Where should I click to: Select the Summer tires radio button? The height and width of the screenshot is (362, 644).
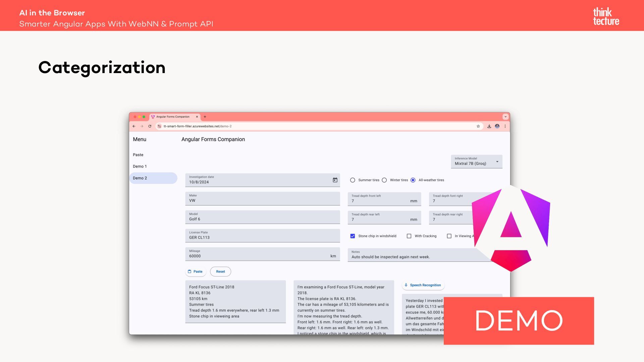pos(353,180)
